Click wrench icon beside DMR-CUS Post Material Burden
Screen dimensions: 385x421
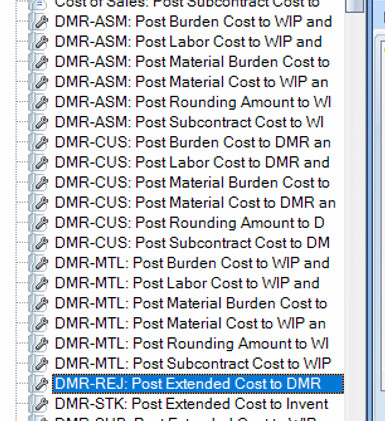[39, 183]
